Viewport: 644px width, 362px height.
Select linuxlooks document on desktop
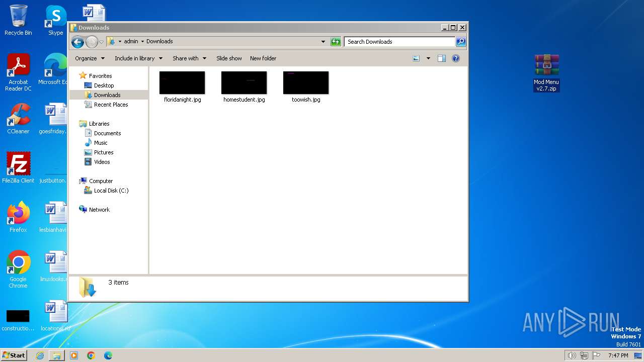coord(53,266)
